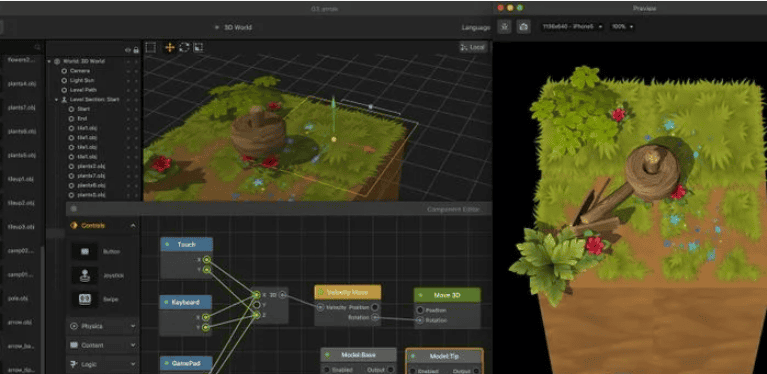Viewport: 767px width, 374px height.
Task: Click the icon on Move 3D node
Action: (420, 295)
